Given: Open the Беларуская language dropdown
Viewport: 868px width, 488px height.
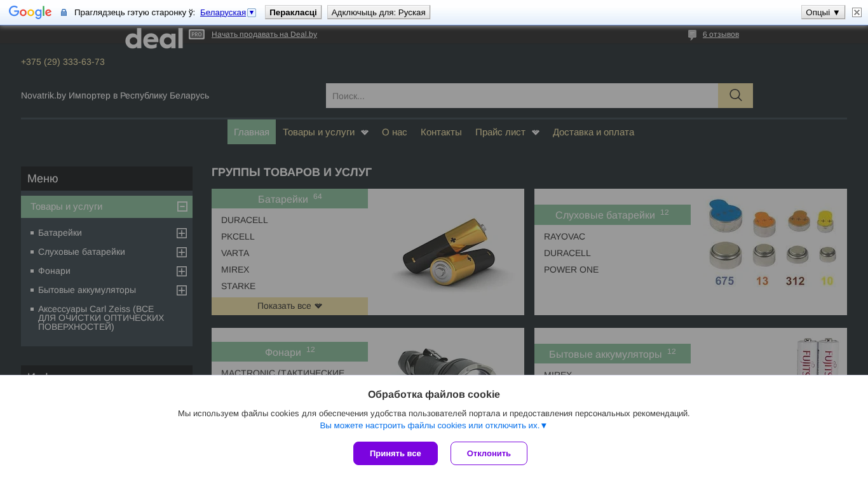Looking at the screenshot, I should pos(228,12).
